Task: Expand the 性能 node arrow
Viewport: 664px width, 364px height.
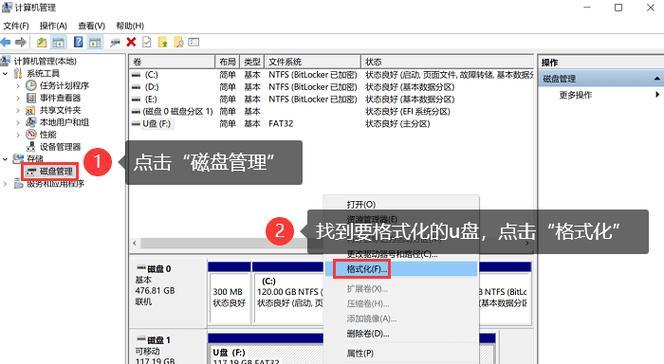Action: (x=18, y=135)
